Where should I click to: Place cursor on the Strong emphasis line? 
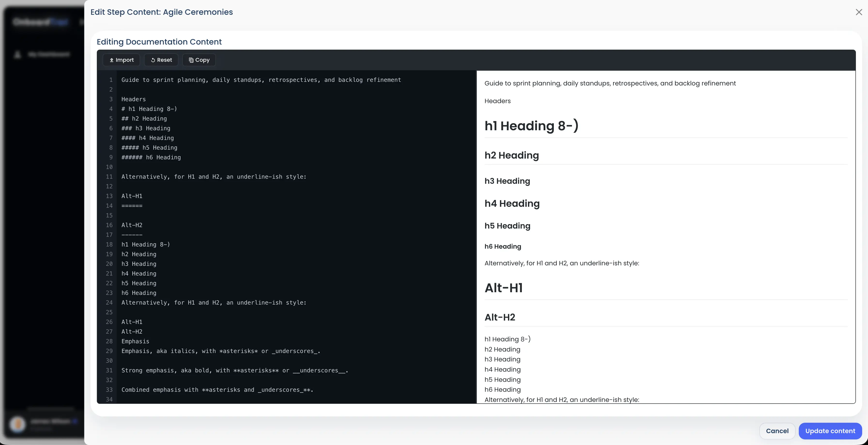pyautogui.click(x=234, y=370)
